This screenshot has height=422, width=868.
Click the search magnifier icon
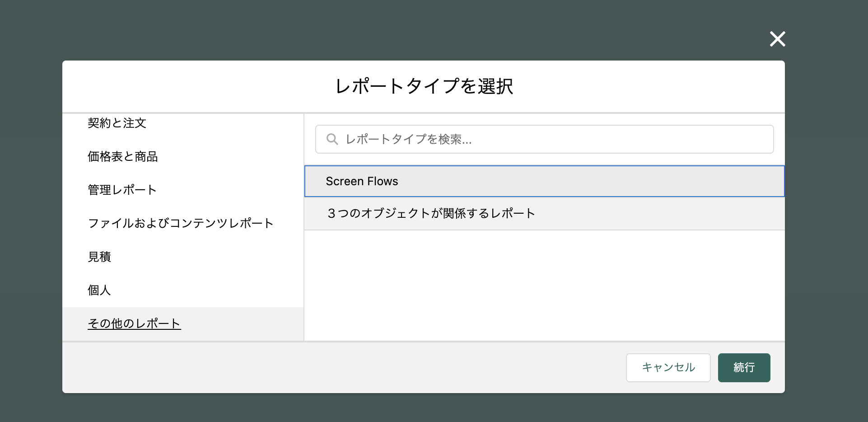coord(333,139)
